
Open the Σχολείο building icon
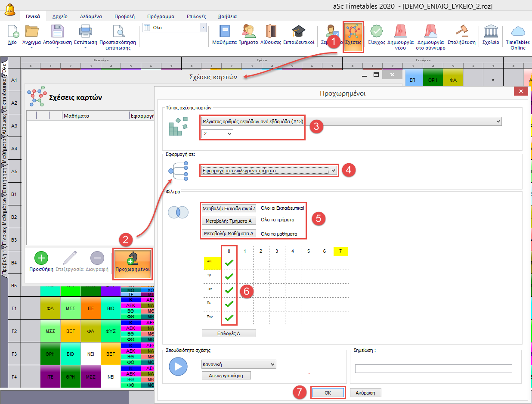tap(490, 34)
